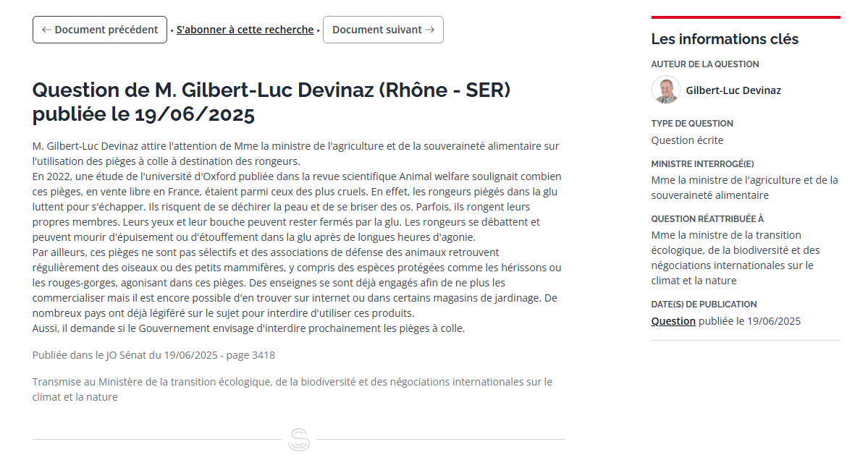This screenshot has width=868, height=460.
Task: Click the question title heading
Action: pos(271,102)
